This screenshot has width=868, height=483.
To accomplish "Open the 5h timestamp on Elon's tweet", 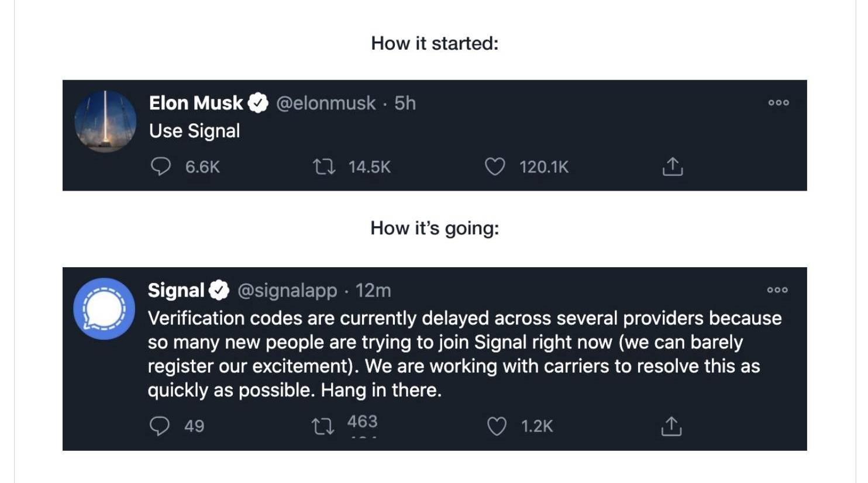I will pos(405,103).
